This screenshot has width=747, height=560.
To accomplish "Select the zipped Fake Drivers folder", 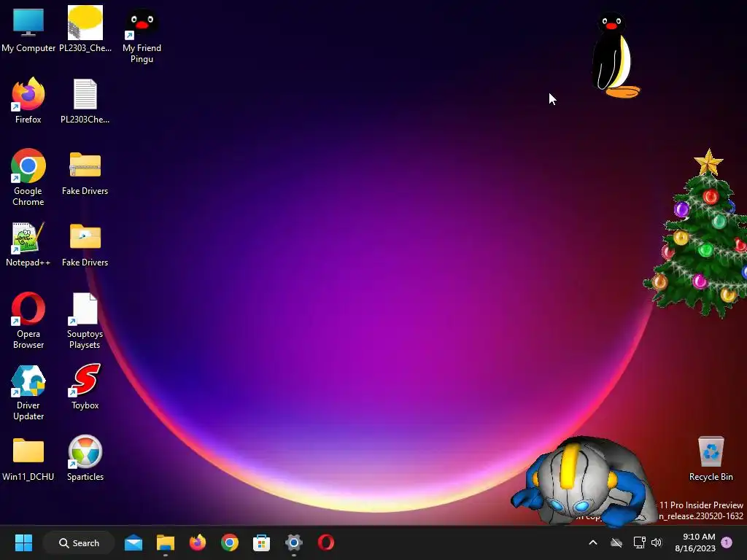I will 85,172.
